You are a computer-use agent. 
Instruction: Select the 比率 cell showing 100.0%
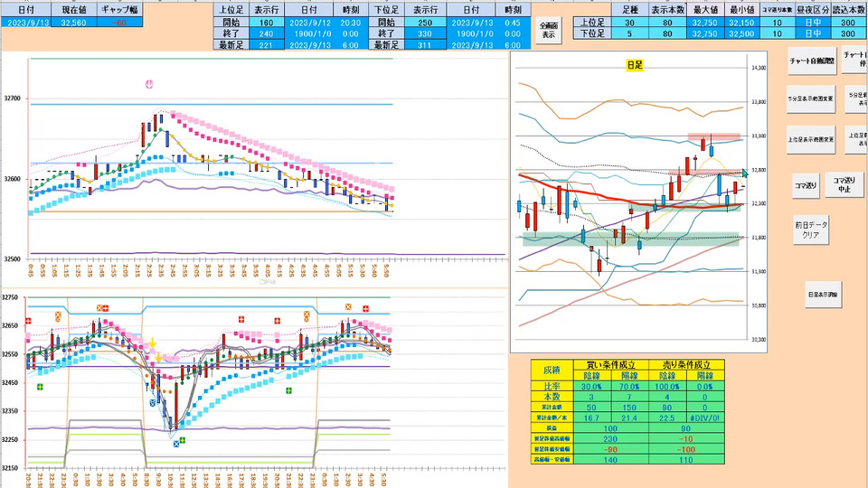(667, 386)
